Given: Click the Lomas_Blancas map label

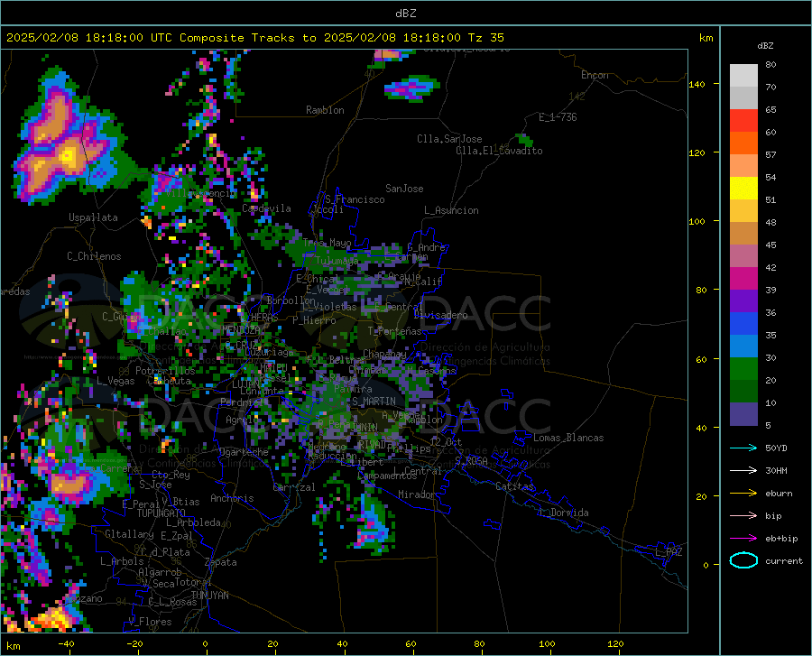Looking at the screenshot, I should coord(568,438).
